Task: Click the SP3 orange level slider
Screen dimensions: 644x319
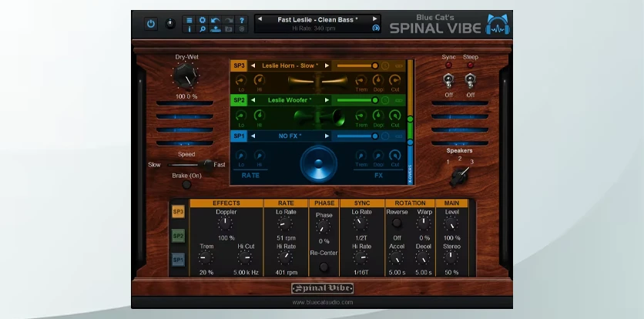Action: pyautogui.click(x=357, y=65)
